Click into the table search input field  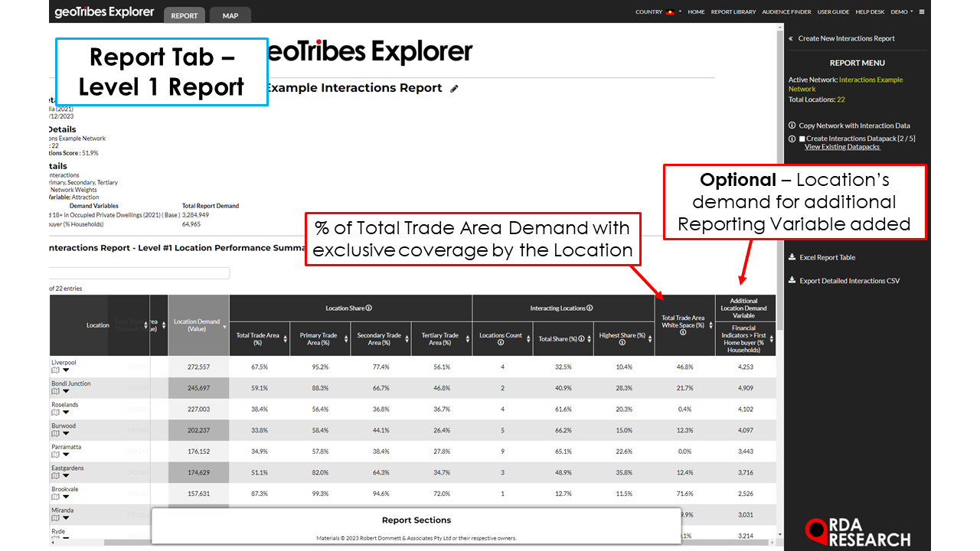139,273
